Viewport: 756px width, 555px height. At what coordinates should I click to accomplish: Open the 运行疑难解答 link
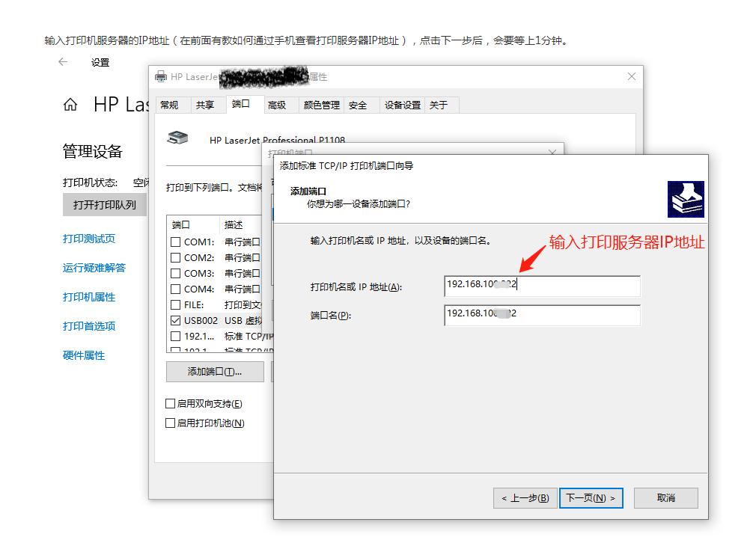(x=94, y=268)
